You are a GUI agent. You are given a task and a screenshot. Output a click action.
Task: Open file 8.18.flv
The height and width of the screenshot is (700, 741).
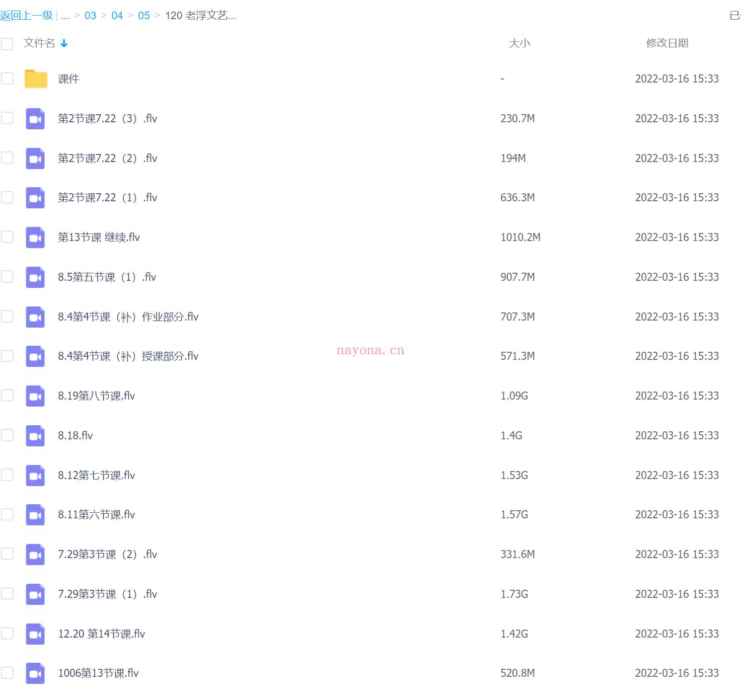tap(76, 436)
